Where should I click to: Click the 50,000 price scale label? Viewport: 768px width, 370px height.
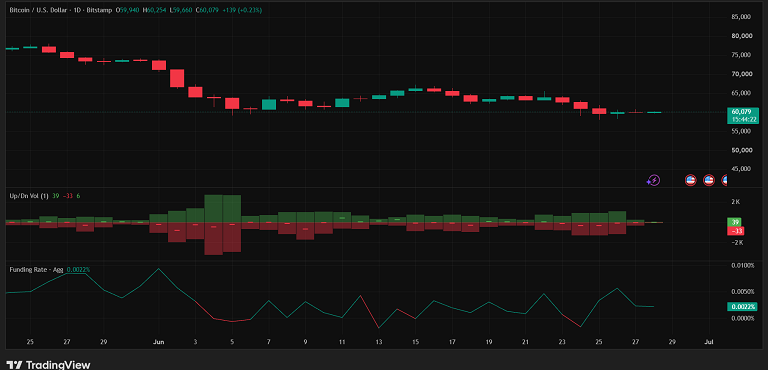coord(742,150)
